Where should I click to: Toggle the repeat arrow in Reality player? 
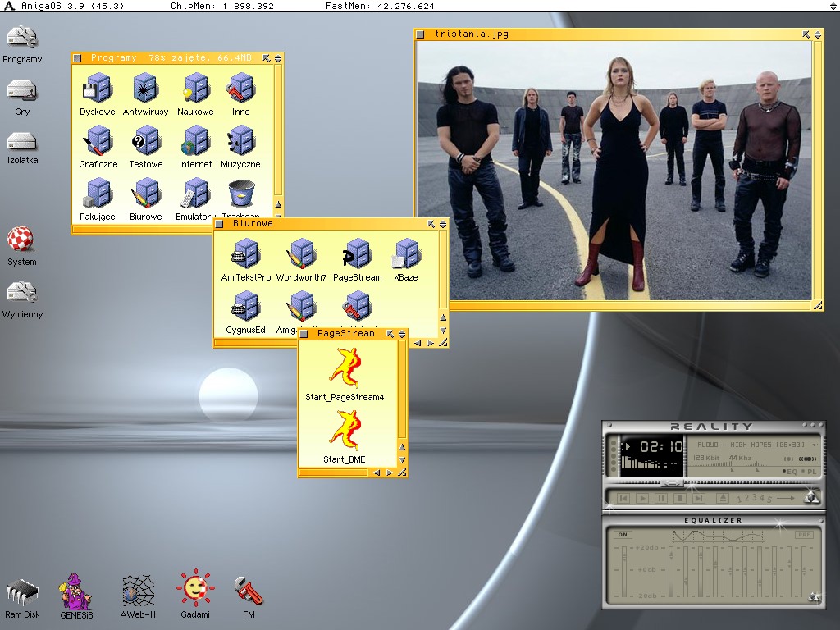(785, 498)
